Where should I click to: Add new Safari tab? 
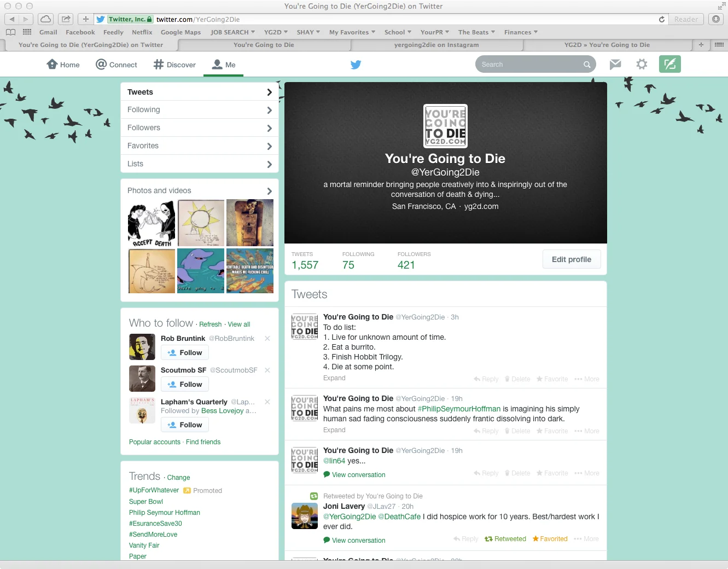pos(701,45)
